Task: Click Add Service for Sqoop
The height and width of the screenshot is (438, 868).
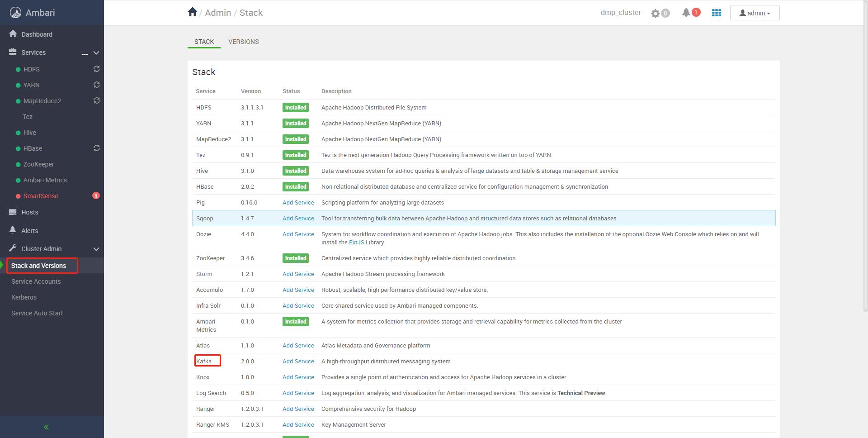Action: tap(298, 218)
